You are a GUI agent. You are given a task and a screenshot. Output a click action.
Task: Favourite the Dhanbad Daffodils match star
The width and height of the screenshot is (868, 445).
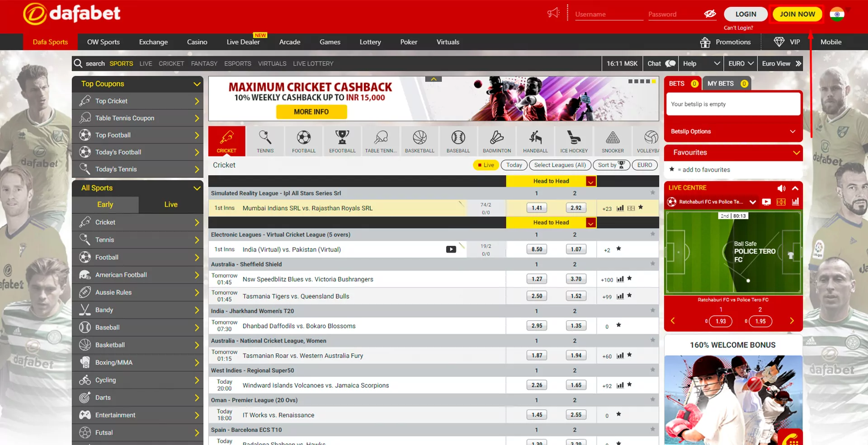pos(618,325)
